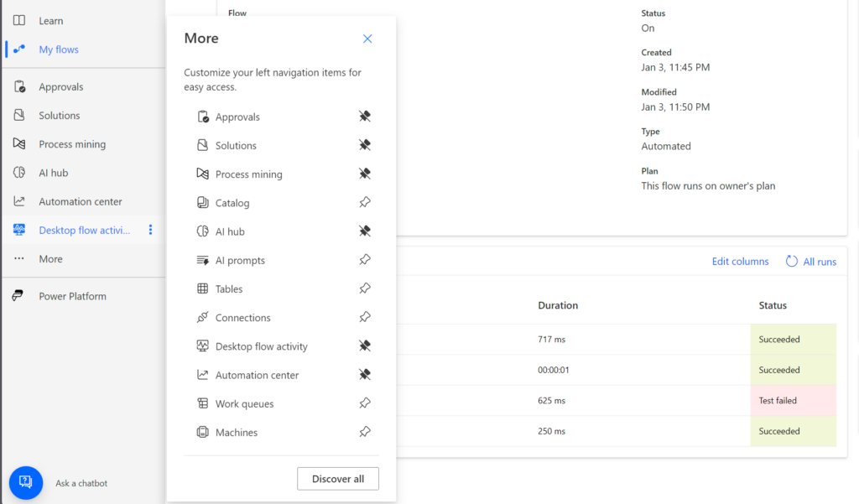Pin Work queues to left navigation
The height and width of the screenshot is (504, 859).
pos(365,403)
